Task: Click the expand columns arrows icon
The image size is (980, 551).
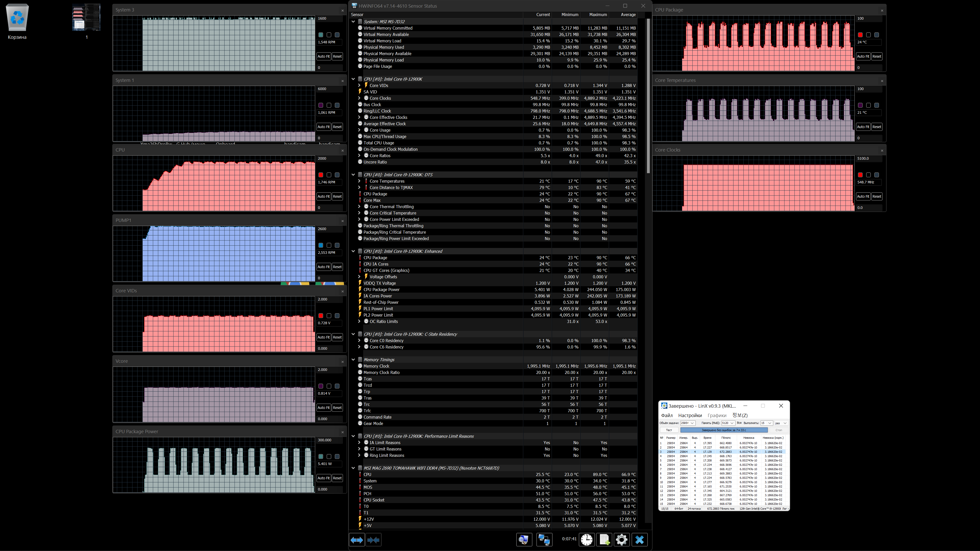Action: pyautogui.click(x=357, y=540)
